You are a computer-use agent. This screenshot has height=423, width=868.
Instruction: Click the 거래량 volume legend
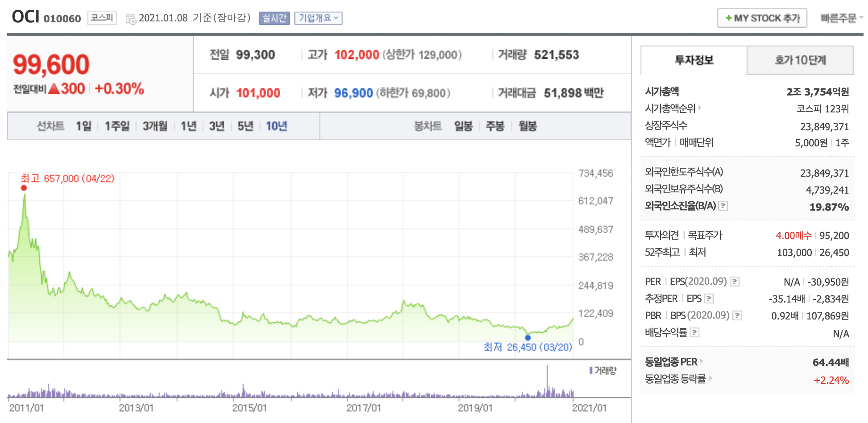click(x=603, y=370)
